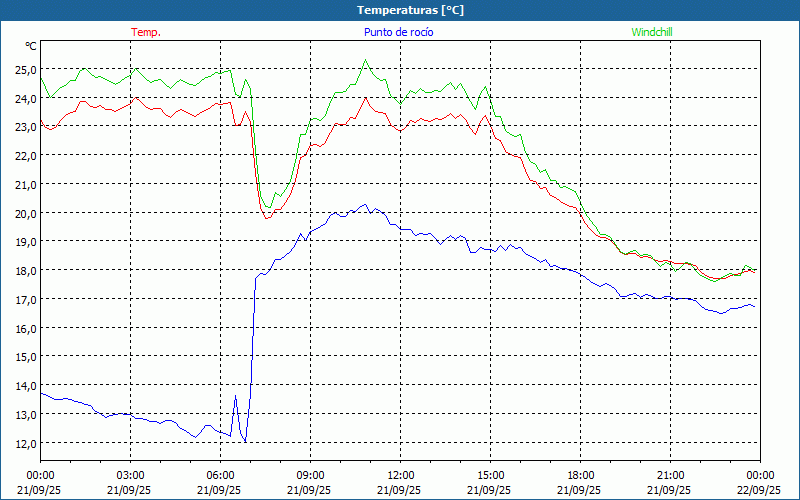Click the "°C" unit label above y-axis

pyautogui.click(x=30, y=46)
